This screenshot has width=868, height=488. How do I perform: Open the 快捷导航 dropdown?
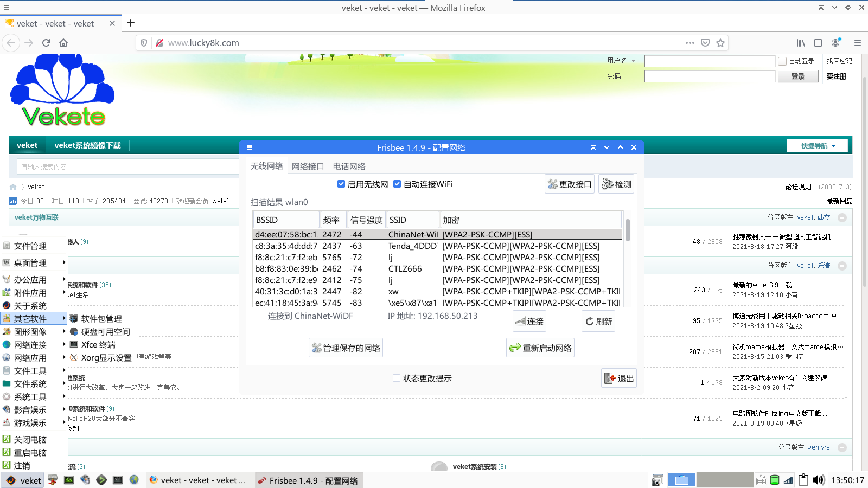pyautogui.click(x=818, y=146)
